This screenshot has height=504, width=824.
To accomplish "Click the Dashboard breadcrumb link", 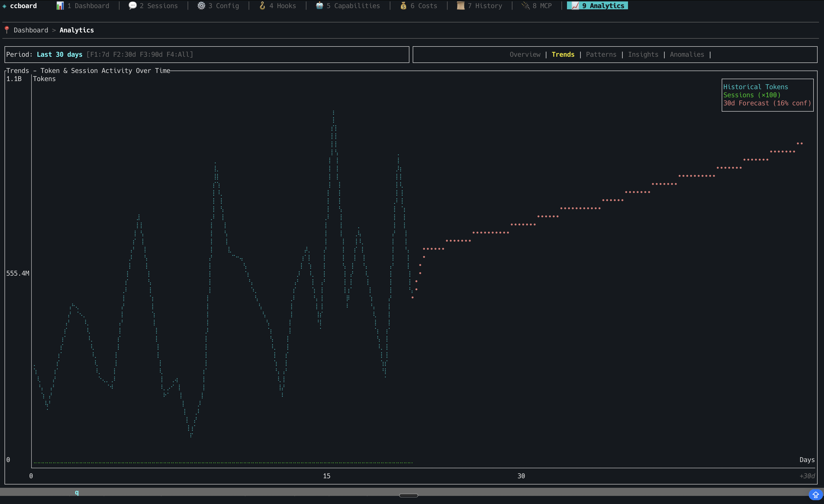I will click(31, 30).
